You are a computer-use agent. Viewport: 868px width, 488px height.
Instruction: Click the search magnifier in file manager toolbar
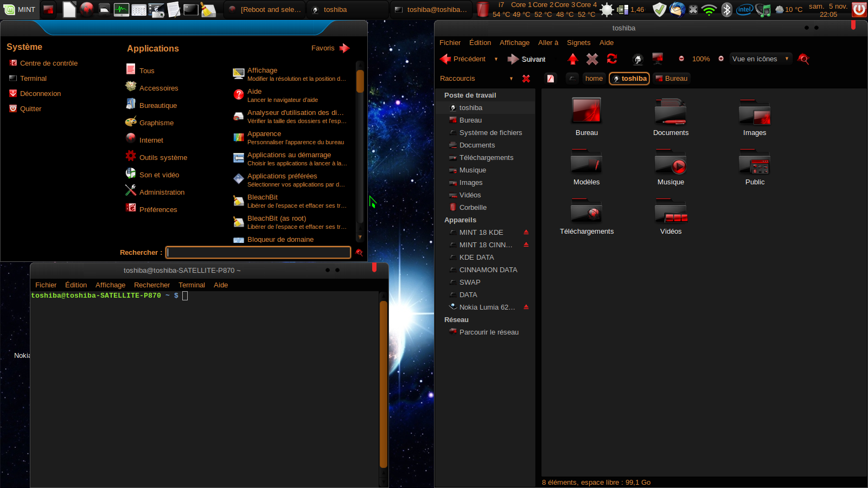point(803,59)
